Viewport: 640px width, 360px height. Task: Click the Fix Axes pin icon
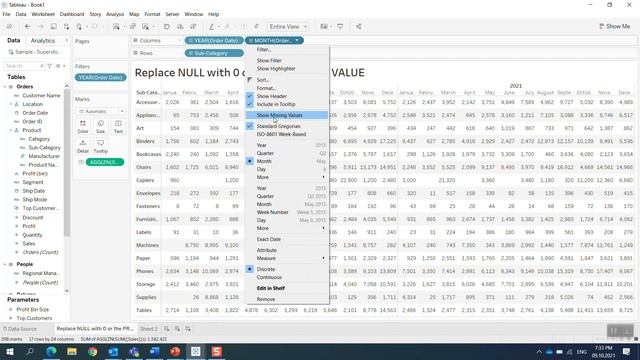click(256, 27)
